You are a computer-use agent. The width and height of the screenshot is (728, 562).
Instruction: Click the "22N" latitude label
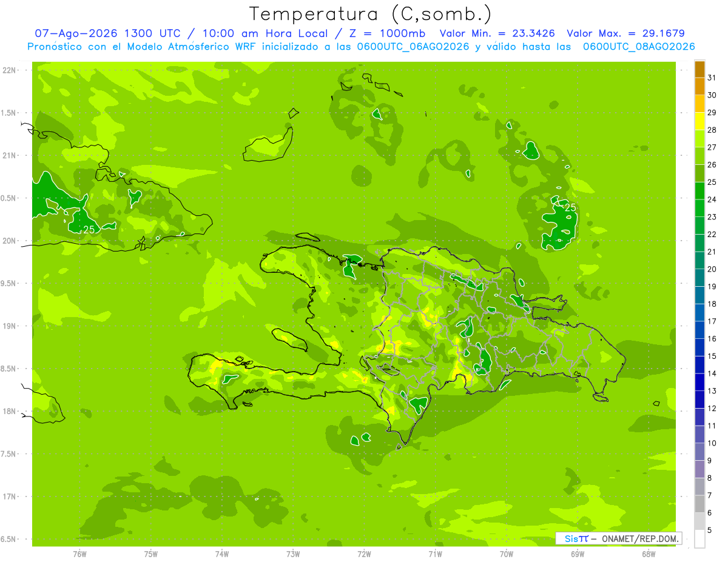[x=9, y=70]
